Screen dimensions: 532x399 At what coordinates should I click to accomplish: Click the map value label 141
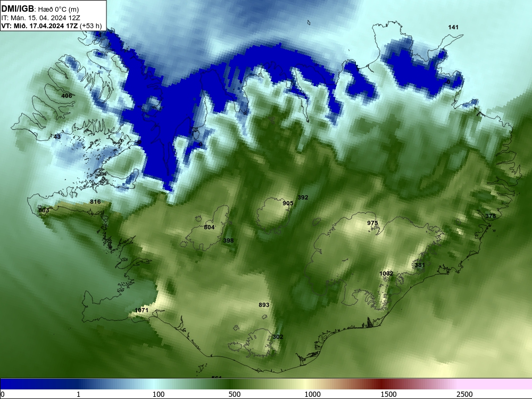453,27
